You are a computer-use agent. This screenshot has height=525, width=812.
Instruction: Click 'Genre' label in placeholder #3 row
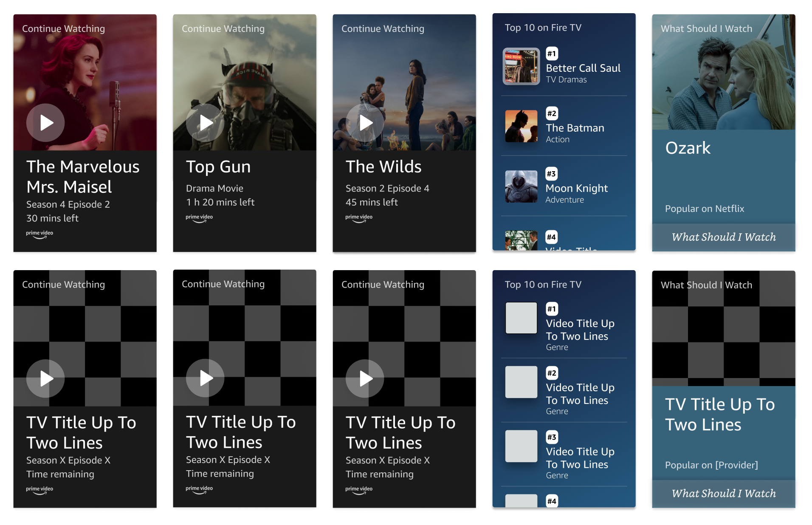(557, 475)
